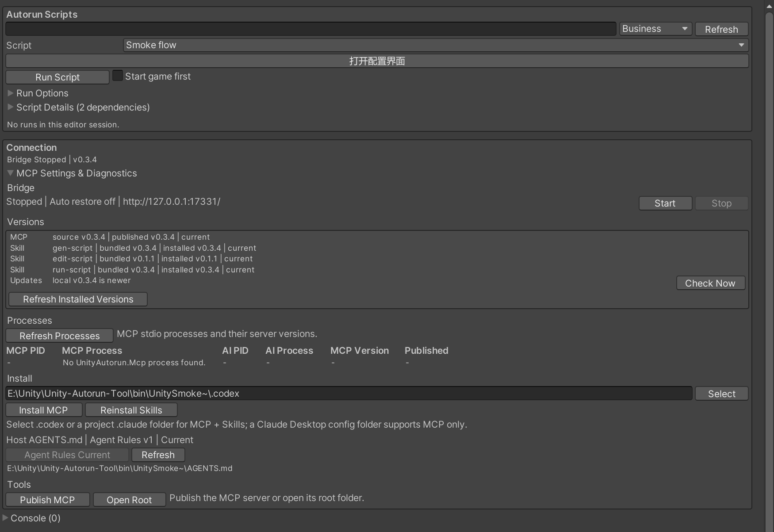Click the MCP Version column header
The image size is (774, 532).
point(360,351)
